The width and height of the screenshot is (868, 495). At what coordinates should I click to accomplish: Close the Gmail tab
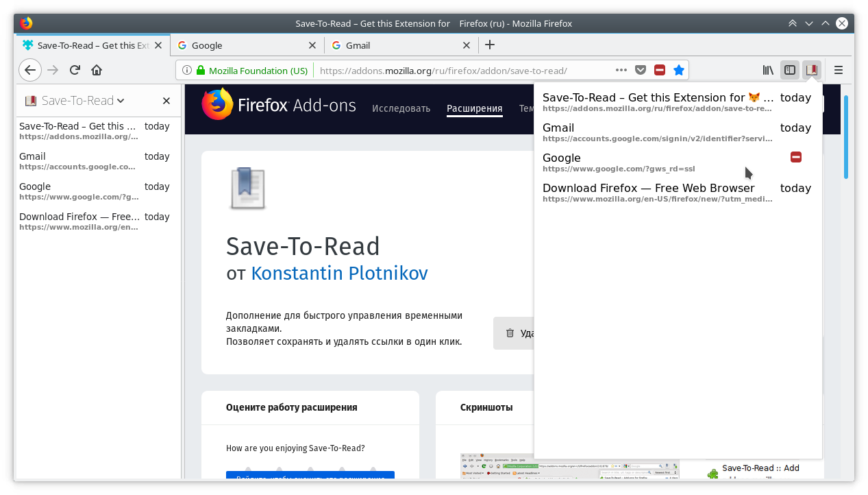[467, 45]
